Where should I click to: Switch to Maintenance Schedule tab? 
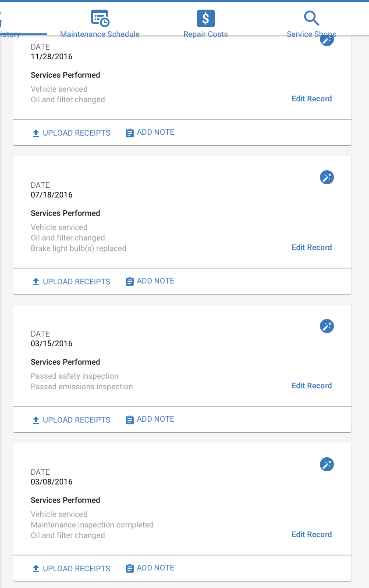(x=100, y=34)
